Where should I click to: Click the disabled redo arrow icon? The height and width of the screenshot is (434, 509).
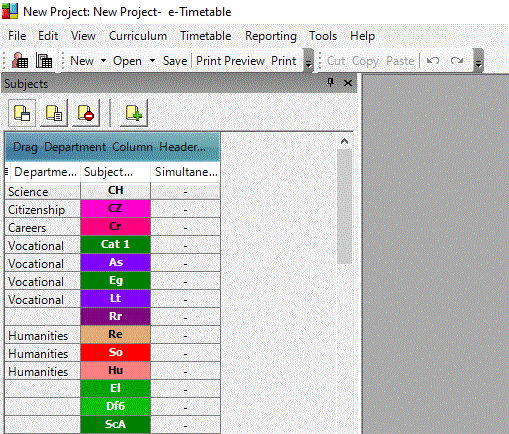point(457,61)
